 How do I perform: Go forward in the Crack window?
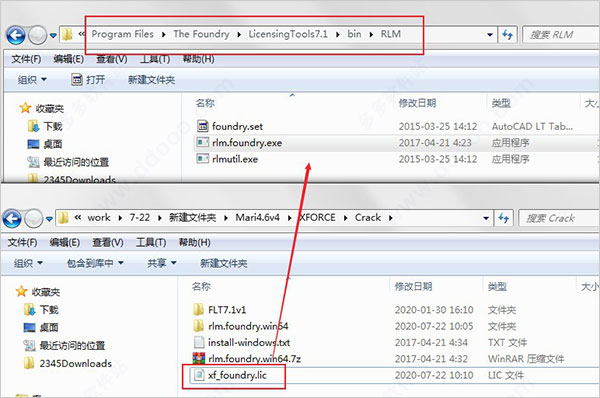pos(33,219)
